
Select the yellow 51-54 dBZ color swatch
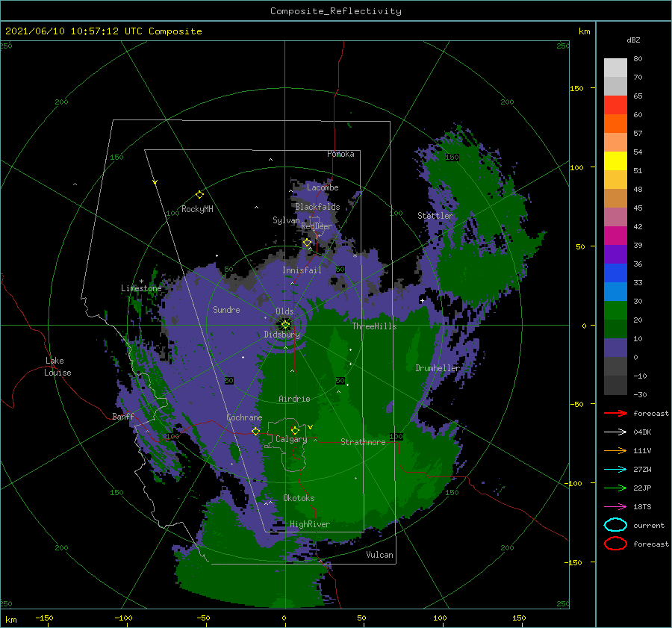coord(615,161)
